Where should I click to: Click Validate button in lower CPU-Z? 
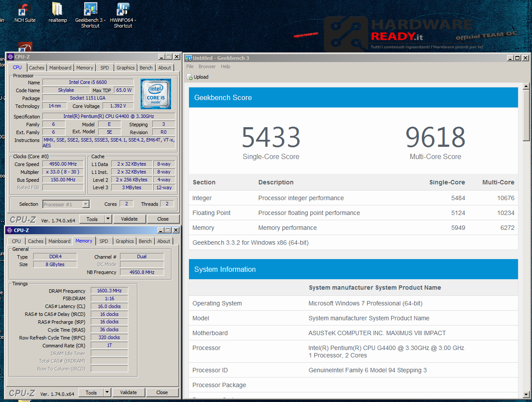click(128, 392)
